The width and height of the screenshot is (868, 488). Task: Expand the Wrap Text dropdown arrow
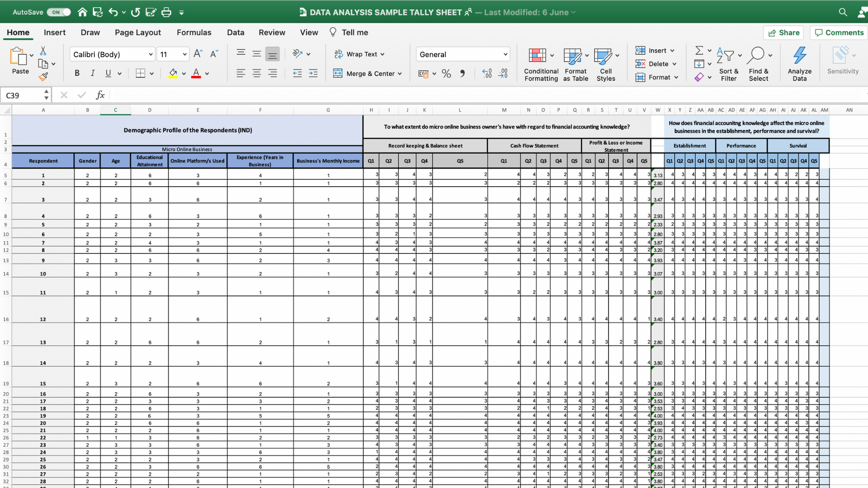coord(382,54)
